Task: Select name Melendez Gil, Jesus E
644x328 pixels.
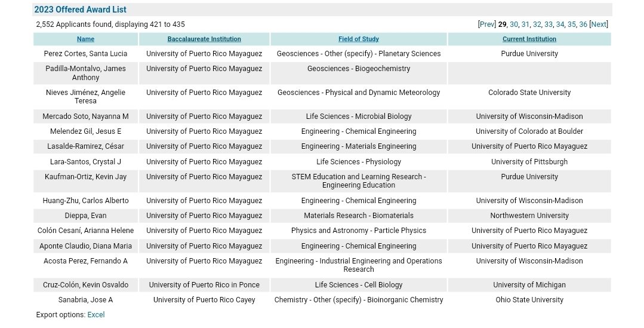Action: (x=85, y=131)
